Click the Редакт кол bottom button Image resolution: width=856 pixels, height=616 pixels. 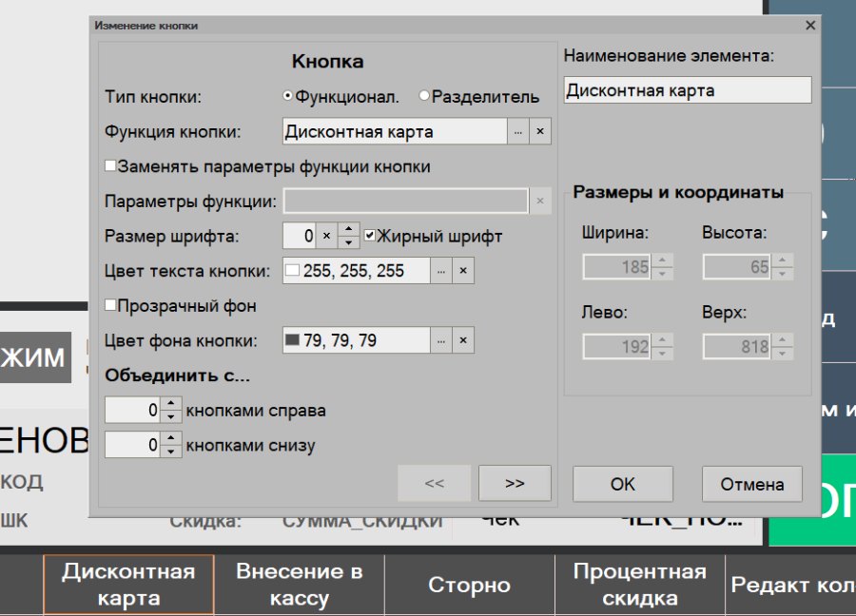tap(791, 585)
